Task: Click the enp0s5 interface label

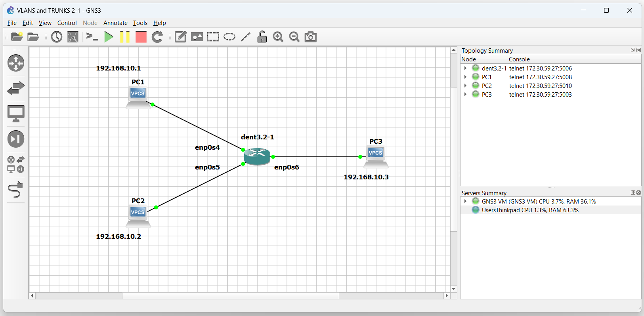Action: point(207,167)
